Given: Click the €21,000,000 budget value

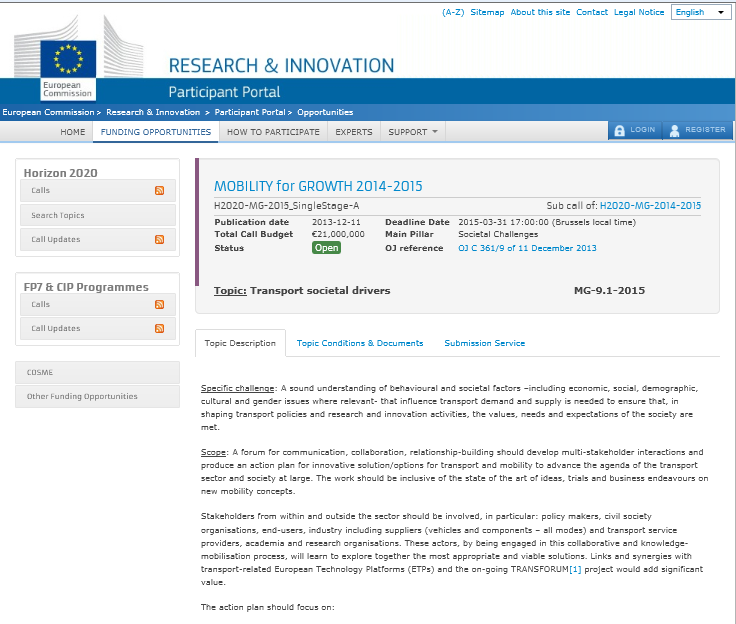Looking at the screenshot, I should [338, 234].
